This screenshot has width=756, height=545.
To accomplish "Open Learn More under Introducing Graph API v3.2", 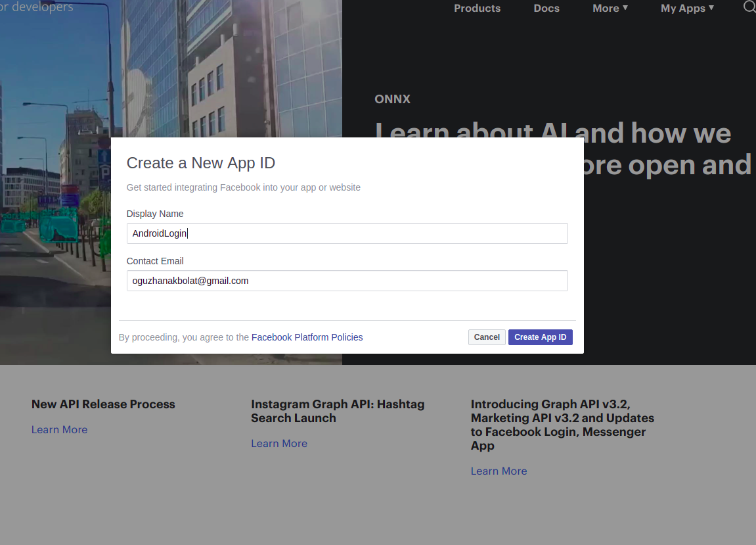I will tap(499, 471).
